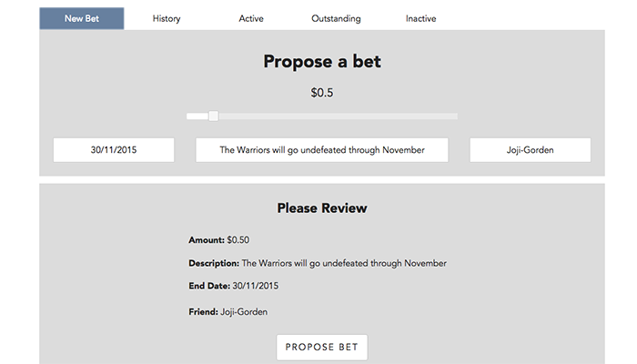Click the End Date review line
This screenshot has height=364, width=637.
pos(233,286)
